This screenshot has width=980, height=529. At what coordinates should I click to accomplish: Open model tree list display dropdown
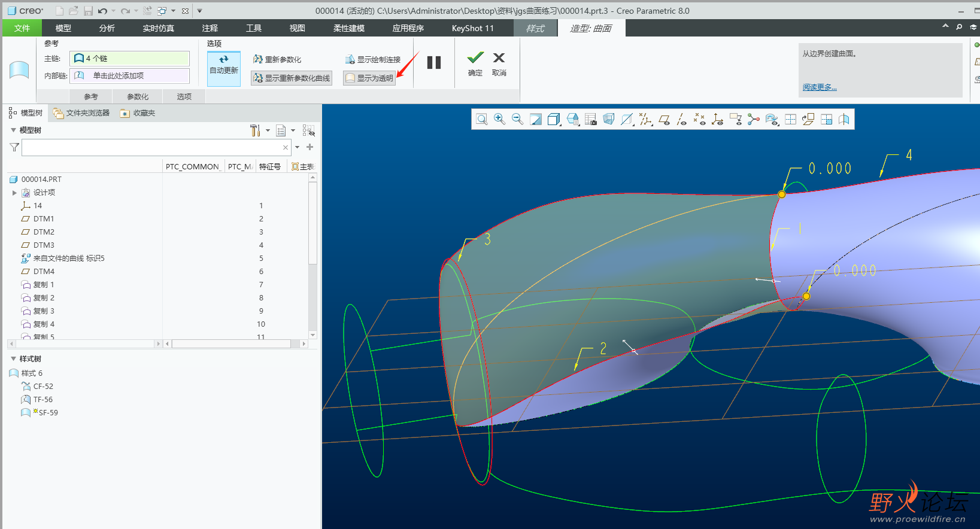click(x=286, y=130)
